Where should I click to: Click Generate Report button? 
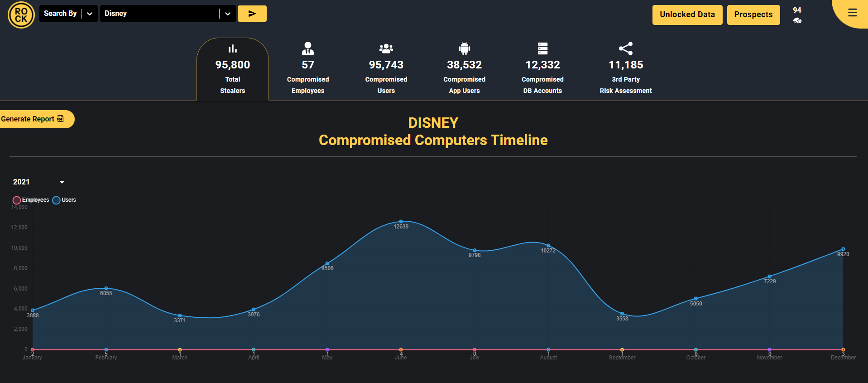[37, 119]
